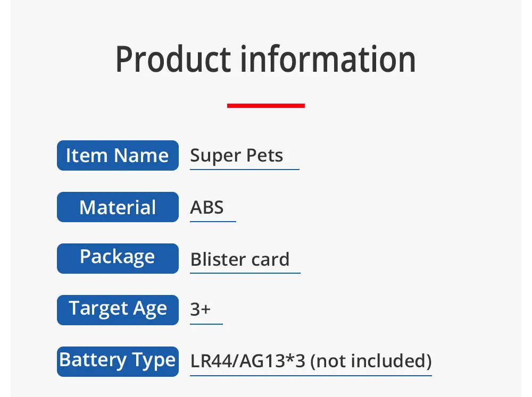
Task: Click the 3+ target age value
Action: (x=201, y=310)
